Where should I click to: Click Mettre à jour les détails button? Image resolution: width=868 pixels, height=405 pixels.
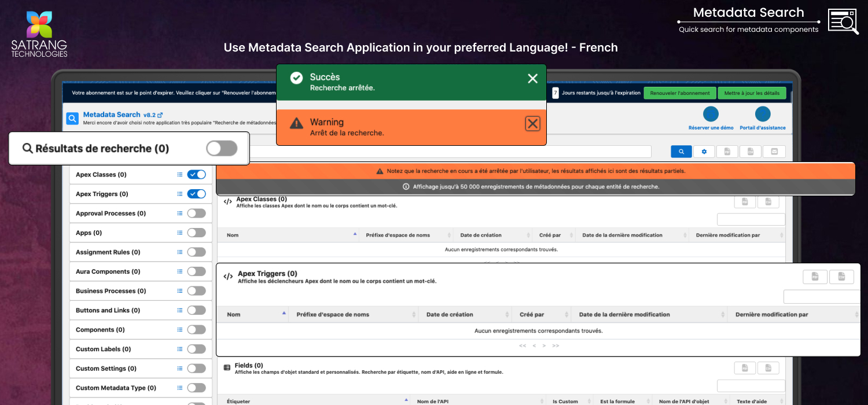752,93
